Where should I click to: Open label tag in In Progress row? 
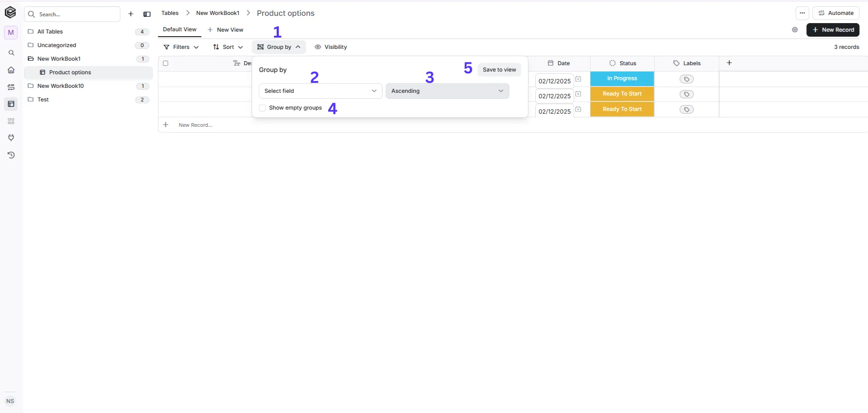686,79
